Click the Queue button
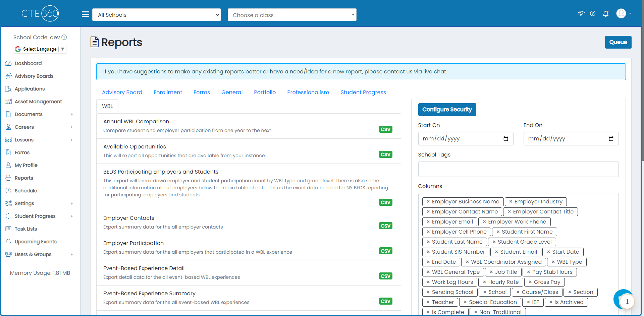644x316 pixels. click(618, 42)
